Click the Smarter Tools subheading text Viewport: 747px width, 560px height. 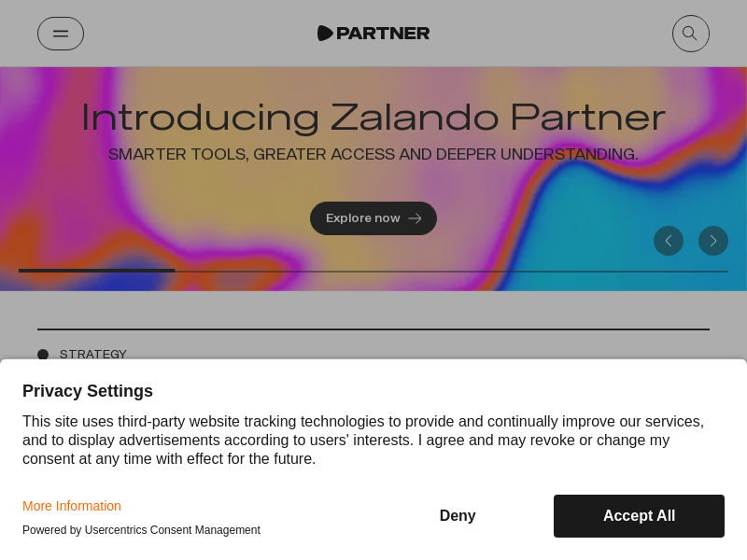click(373, 155)
